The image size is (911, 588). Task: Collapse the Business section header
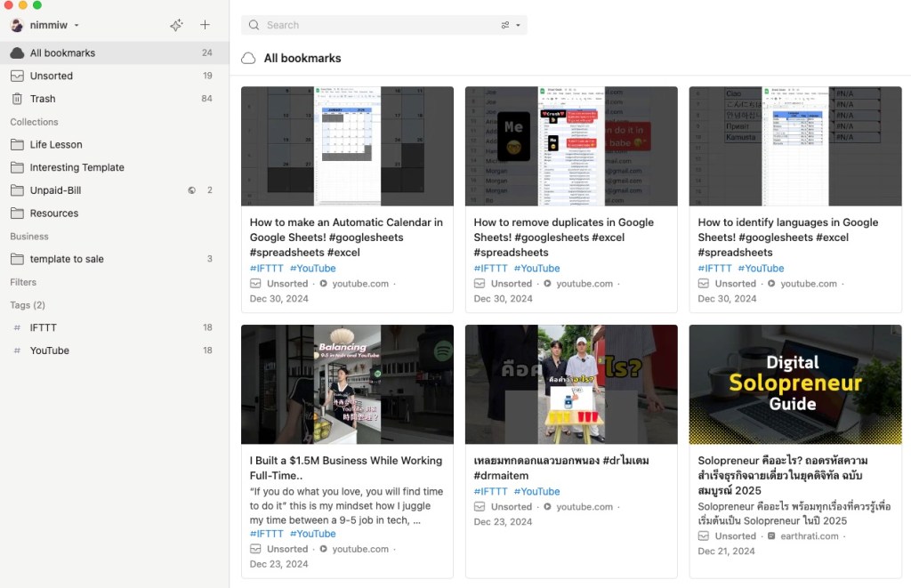coord(29,237)
